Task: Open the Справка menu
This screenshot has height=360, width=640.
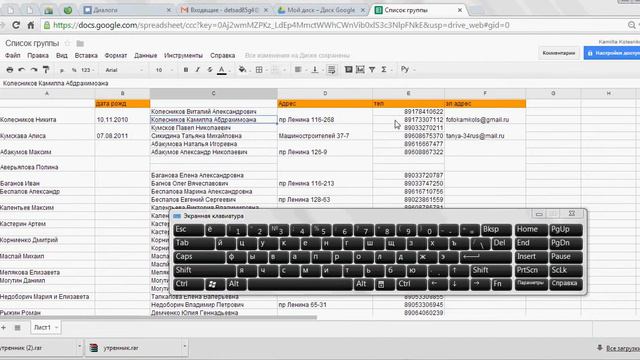Action: coord(222,56)
